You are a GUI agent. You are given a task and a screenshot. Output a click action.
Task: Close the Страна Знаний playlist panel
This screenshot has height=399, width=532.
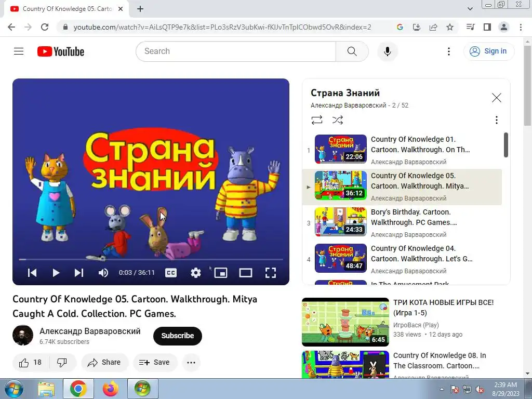point(496,98)
